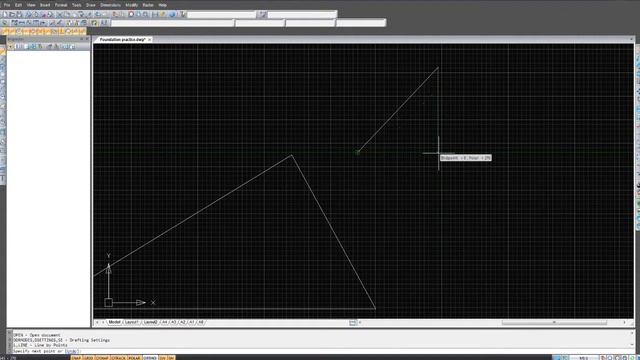Click the blue globe toolbar icon
The height and width of the screenshot is (360, 640).
pos(172,14)
